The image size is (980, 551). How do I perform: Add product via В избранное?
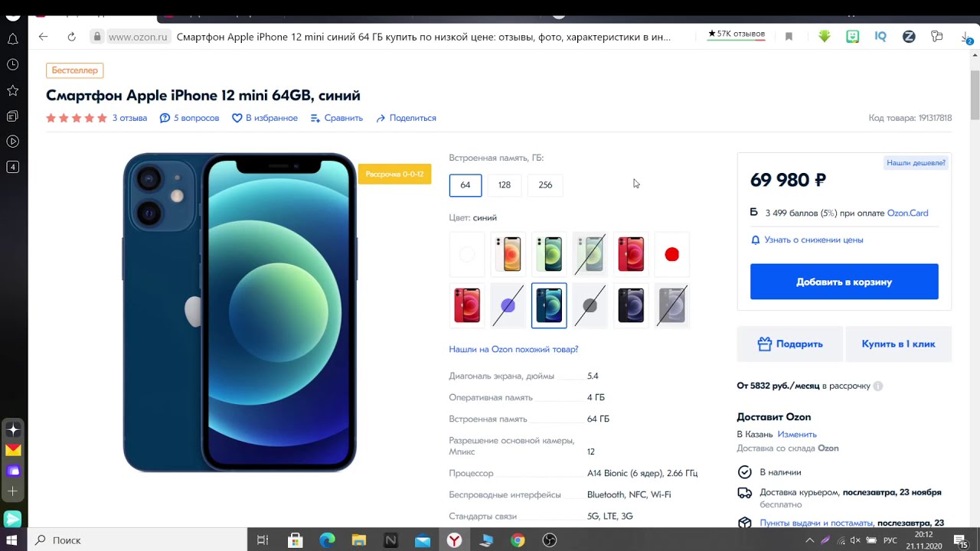click(x=265, y=118)
